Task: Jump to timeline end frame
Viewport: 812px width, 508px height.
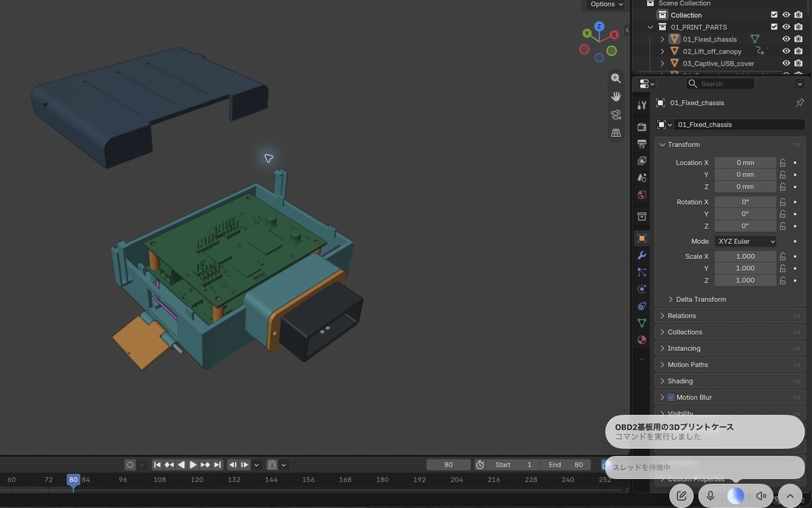Action: click(217, 465)
